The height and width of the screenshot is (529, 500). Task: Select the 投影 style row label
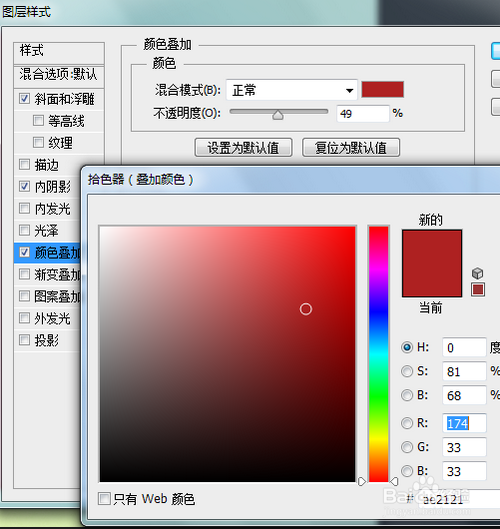pos(47,340)
